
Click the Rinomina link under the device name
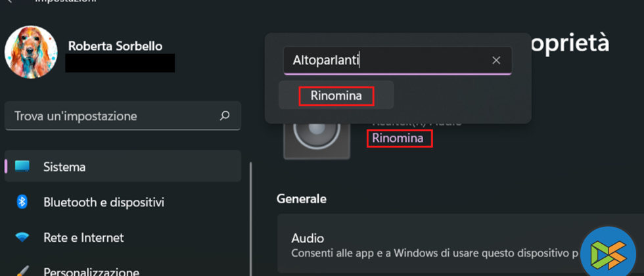[x=400, y=138]
